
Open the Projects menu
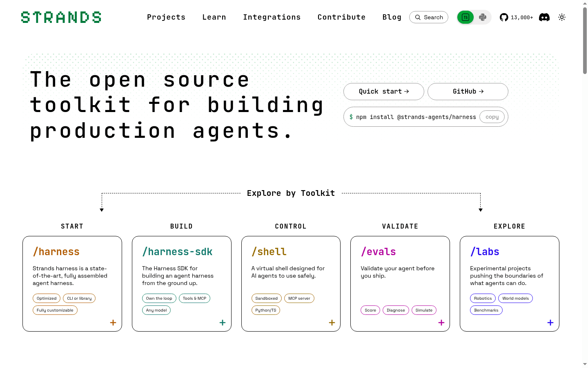click(x=166, y=17)
